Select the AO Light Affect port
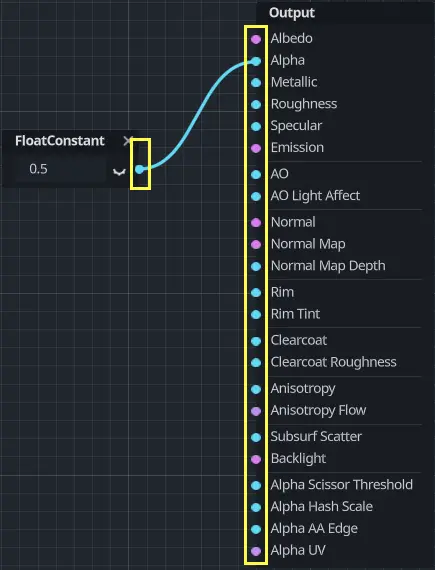This screenshot has width=435, height=570. [x=256, y=196]
